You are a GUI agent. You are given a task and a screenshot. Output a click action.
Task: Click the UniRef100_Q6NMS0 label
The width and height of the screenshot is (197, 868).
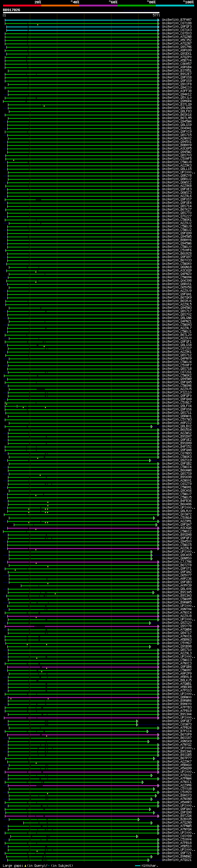coord(177,558)
